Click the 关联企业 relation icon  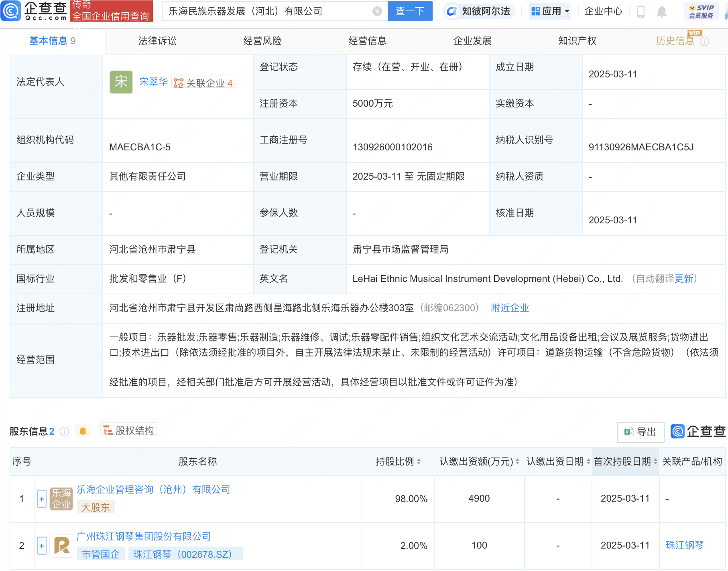tap(179, 83)
